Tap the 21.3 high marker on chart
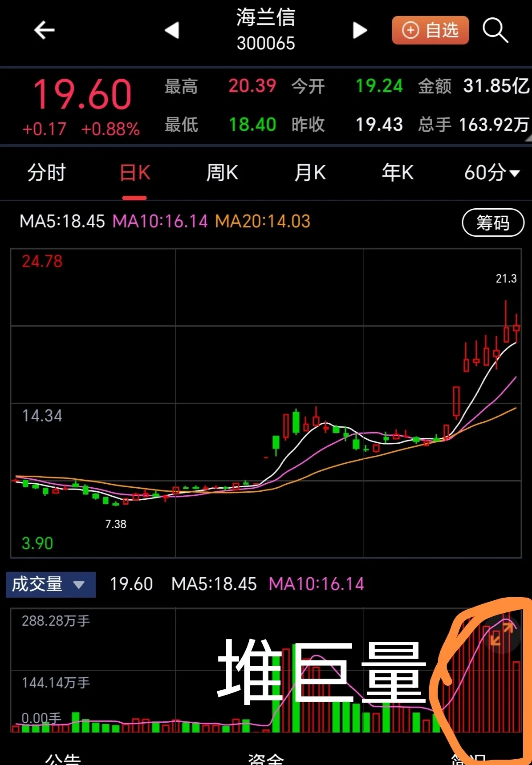The width and height of the screenshot is (532, 765). (x=506, y=279)
